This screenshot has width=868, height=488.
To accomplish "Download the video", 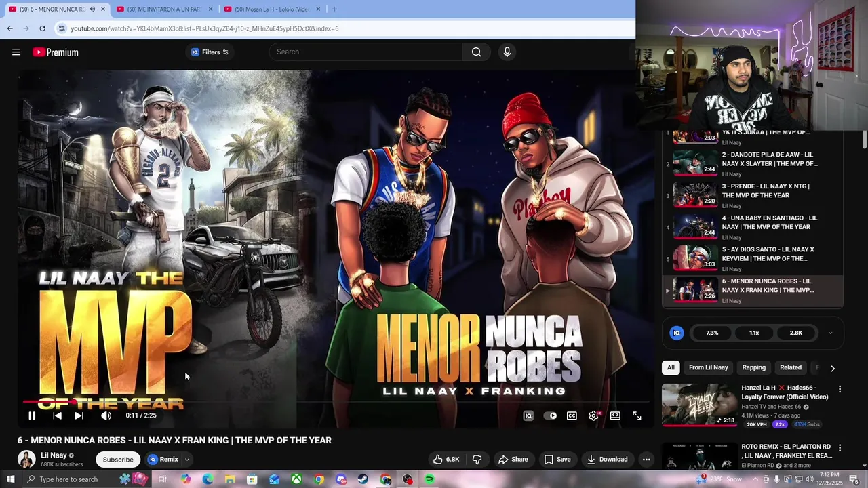I will coord(607,459).
